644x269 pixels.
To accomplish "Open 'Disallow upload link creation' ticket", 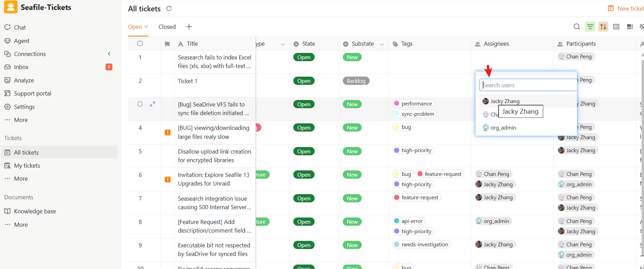I will coord(215,156).
